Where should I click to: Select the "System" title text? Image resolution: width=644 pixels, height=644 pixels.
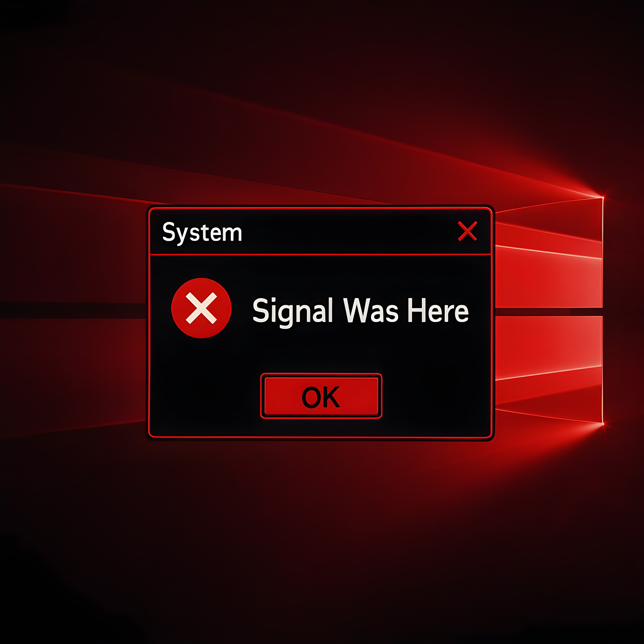[x=202, y=233]
